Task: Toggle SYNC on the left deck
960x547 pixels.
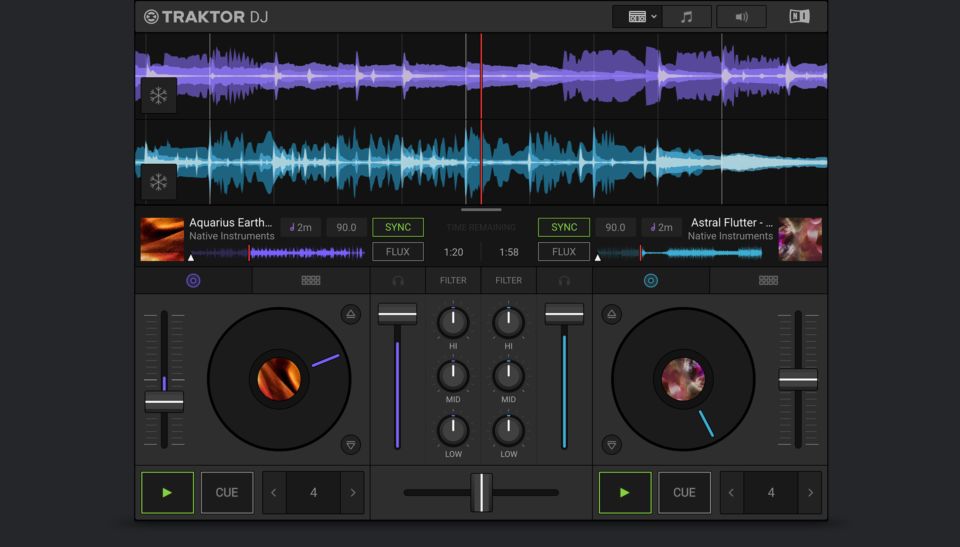Action: (398, 227)
